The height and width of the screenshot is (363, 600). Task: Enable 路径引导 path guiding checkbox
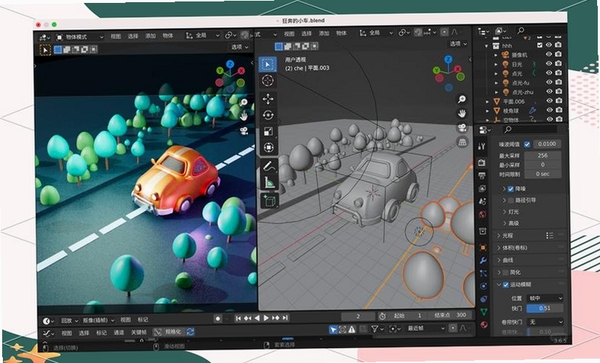click(510, 200)
